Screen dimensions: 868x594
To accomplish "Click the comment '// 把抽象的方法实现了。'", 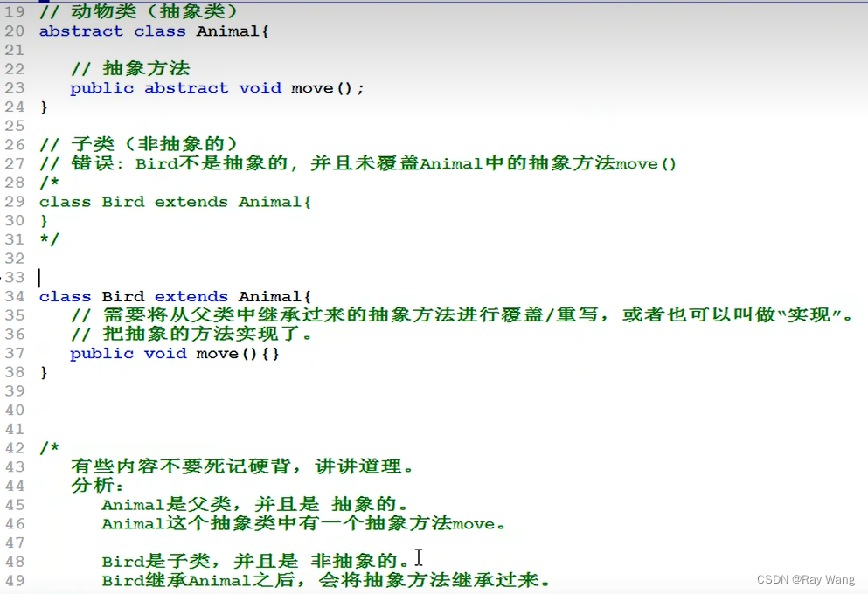I will pyautogui.click(x=191, y=334).
